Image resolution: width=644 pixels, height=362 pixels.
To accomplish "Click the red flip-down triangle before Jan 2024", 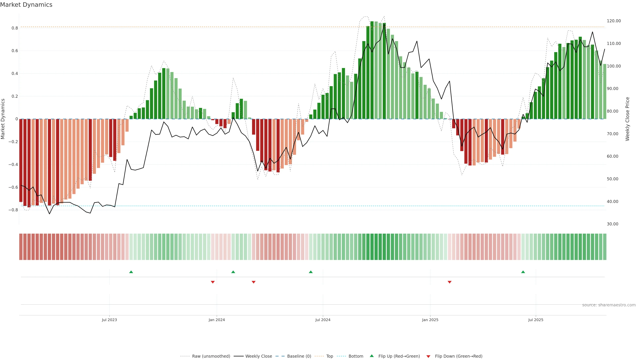I will point(213,282).
